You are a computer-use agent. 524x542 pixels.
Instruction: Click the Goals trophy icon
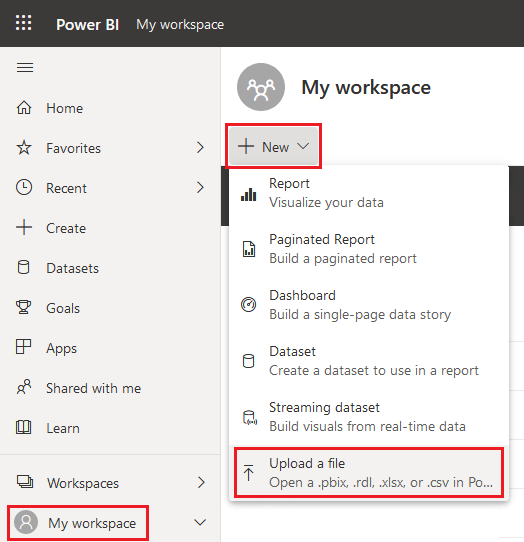point(24,307)
